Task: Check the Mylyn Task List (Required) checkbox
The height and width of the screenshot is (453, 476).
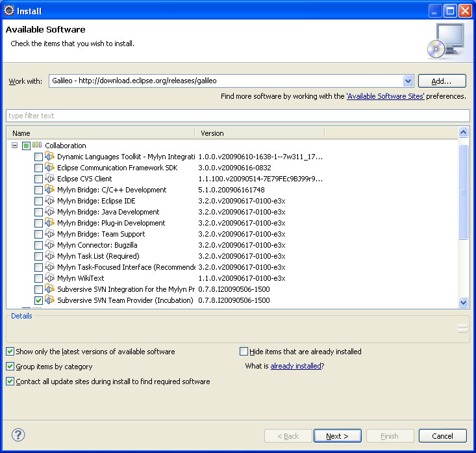Action: coord(38,257)
